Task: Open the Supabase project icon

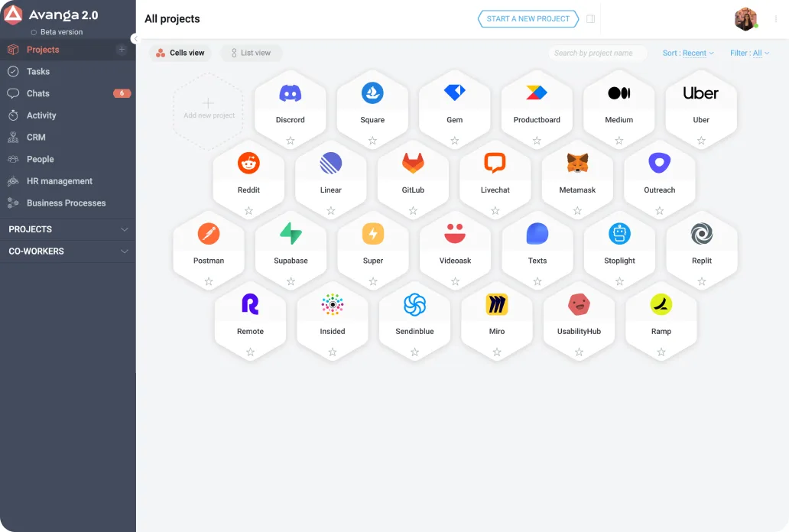Action: 291,234
